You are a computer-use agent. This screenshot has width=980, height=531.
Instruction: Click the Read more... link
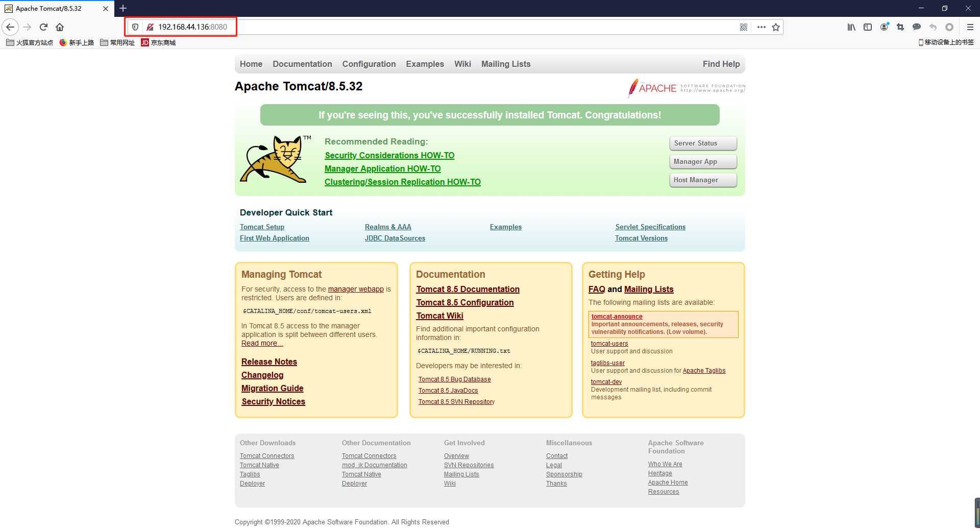[x=262, y=343]
